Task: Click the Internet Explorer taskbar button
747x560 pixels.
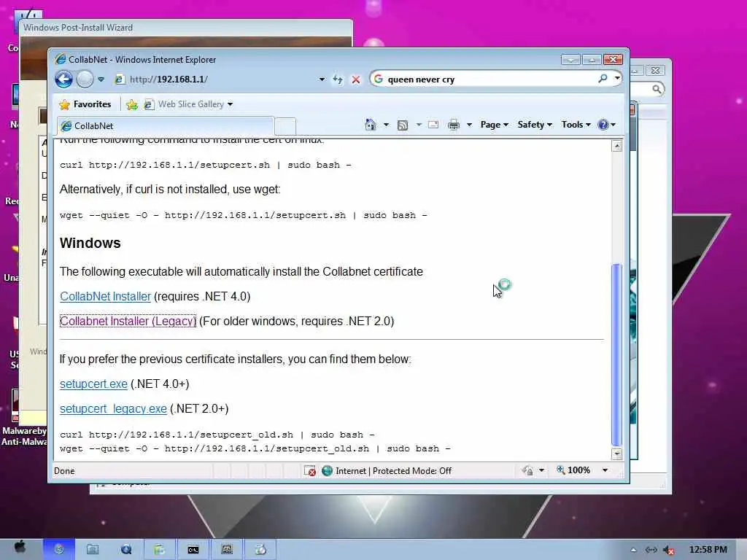Action: coord(59,550)
